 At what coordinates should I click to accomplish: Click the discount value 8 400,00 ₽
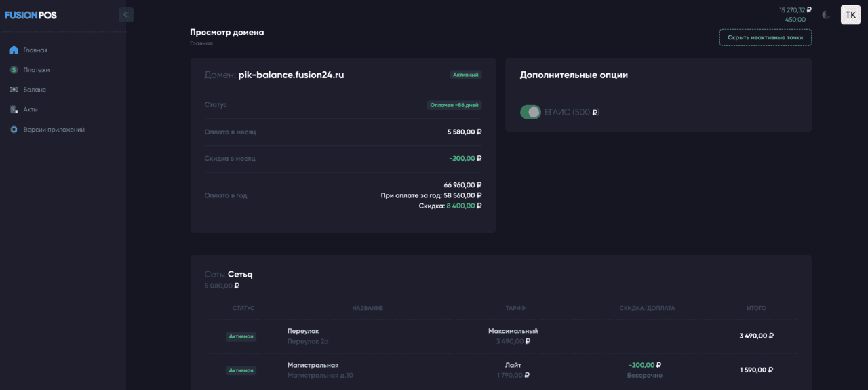pos(464,206)
